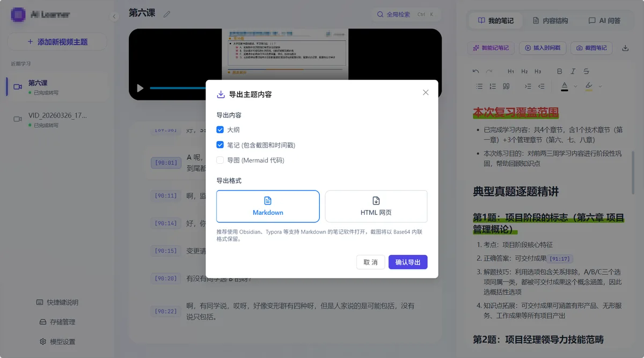The height and width of the screenshot is (358, 644).
Task: Switch to 内容结构 tab
Action: pyautogui.click(x=550, y=20)
